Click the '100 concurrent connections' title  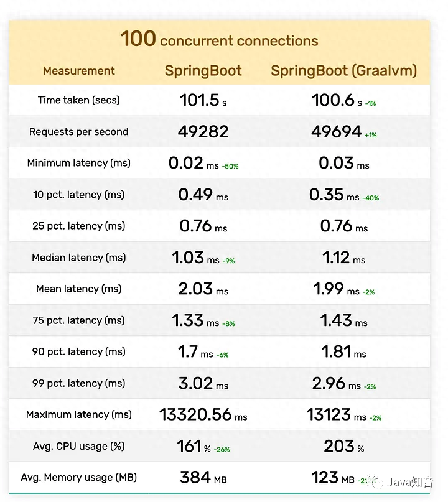[x=219, y=40]
